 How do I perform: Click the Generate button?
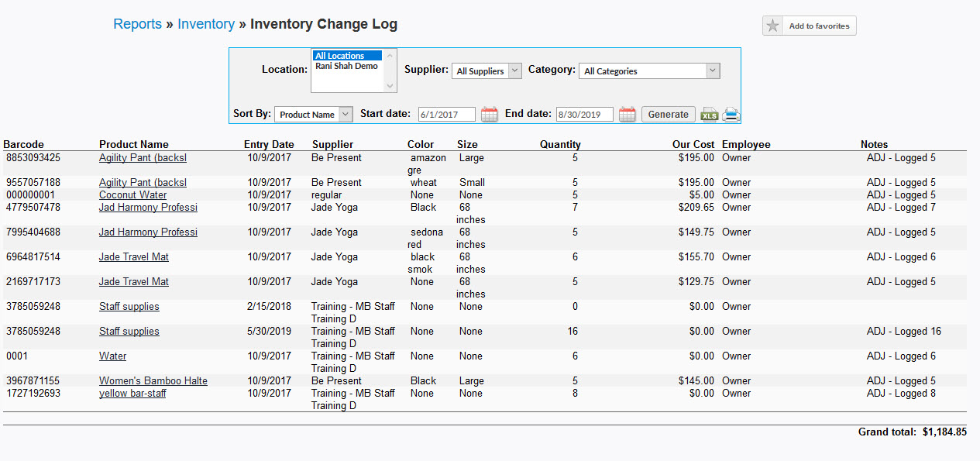(x=668, y=113)
